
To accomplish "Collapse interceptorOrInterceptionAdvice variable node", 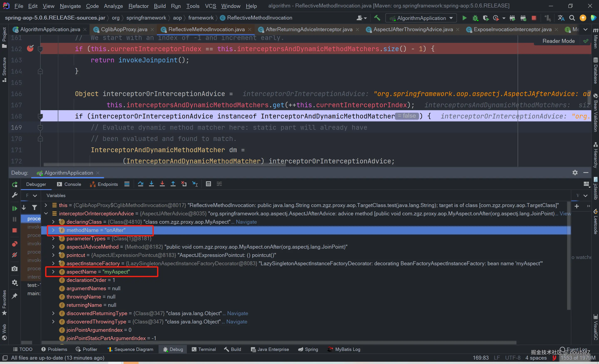I will point(46,213).
